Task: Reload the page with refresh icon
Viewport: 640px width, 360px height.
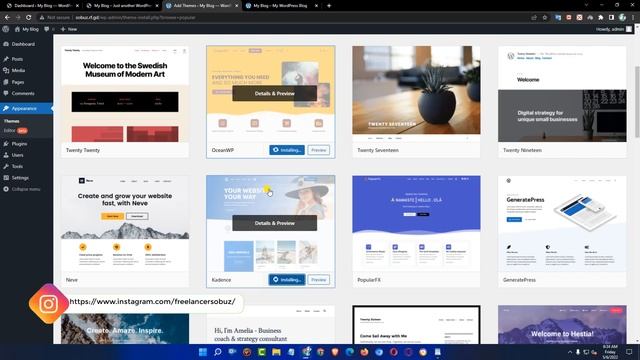Action: point(29,18)
